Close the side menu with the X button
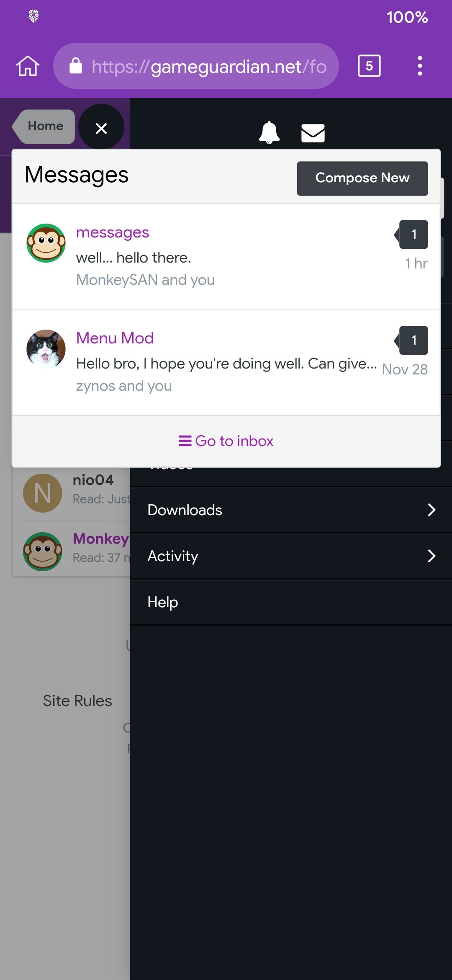Viewport: 452px width, 980px height. pos(101,128)
